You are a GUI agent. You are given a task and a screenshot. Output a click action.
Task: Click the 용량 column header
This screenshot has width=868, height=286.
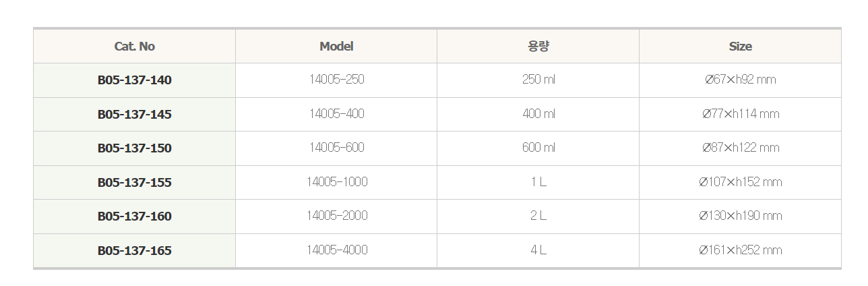pos(538,47)
